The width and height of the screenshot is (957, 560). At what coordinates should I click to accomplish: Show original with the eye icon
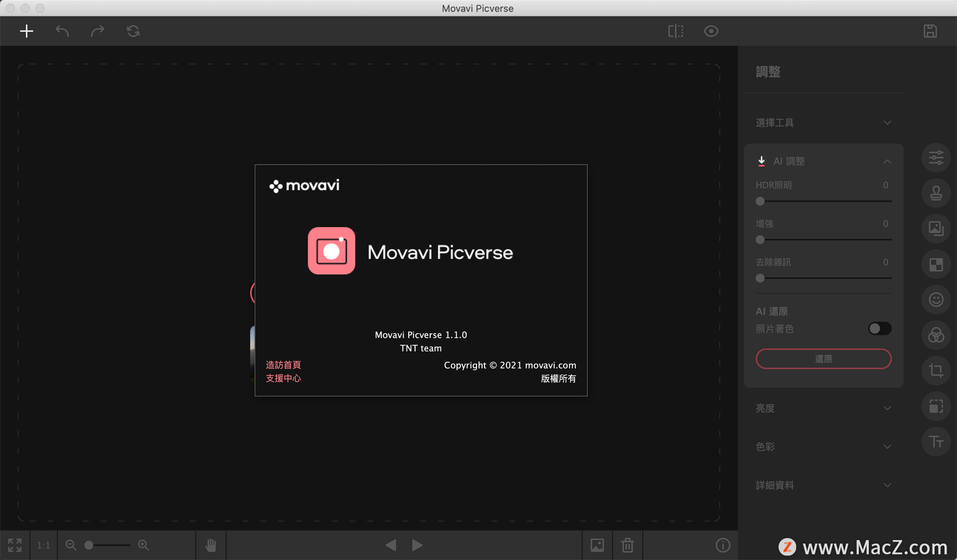(x=711, y=31)
